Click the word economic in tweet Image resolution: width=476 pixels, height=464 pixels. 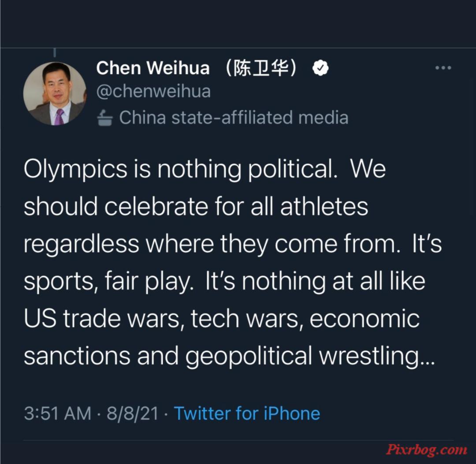[x=364, y=319]
